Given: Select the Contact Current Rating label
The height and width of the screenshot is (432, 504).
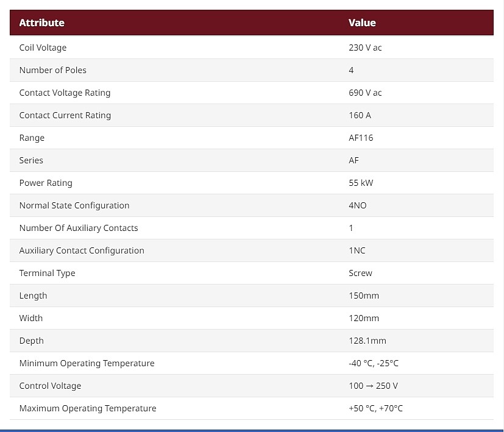Looking at the screenshot, I should pos(65,115).
